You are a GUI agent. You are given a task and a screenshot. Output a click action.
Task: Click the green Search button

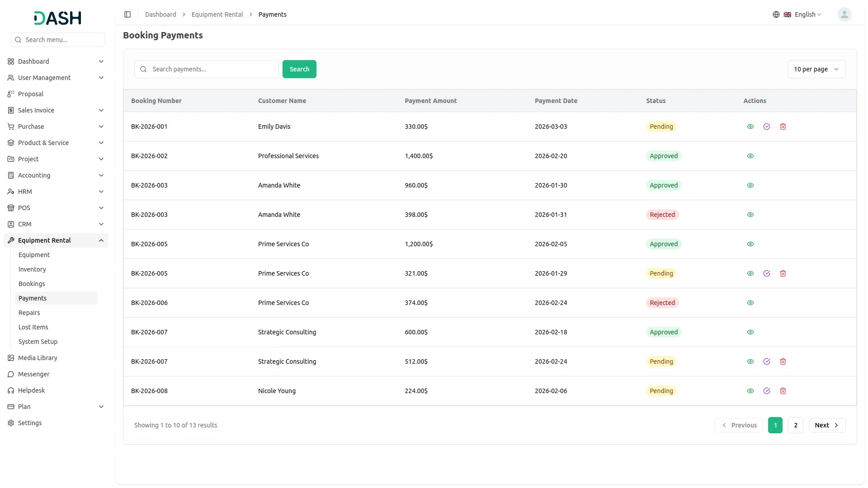point(299,69)
